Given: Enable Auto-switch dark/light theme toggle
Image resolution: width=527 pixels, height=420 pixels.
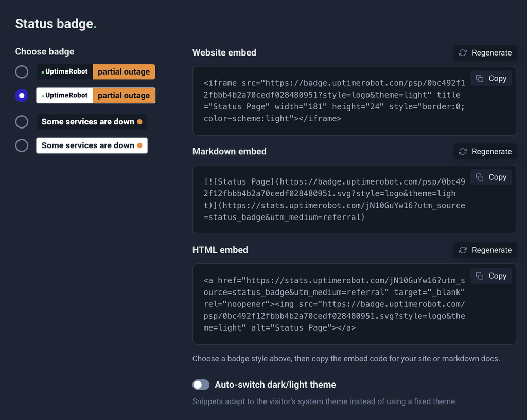Looking at the screenshot, I should 201,385.
